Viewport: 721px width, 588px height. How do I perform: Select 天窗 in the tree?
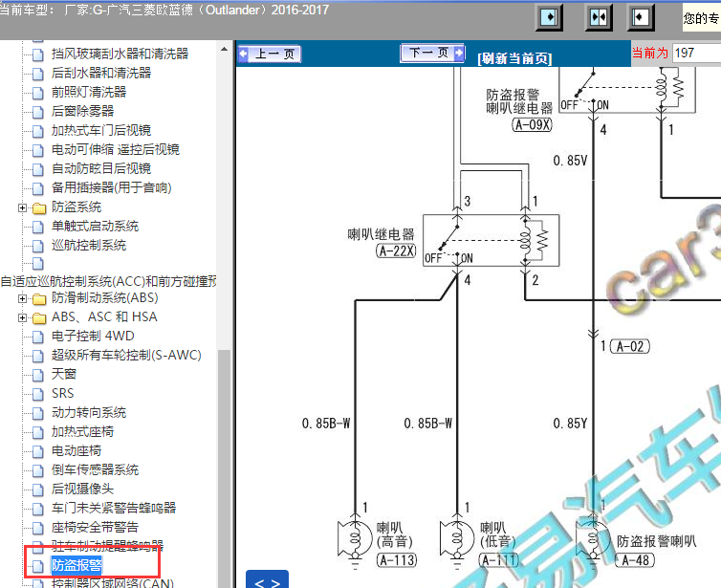(x=64, y=374)
